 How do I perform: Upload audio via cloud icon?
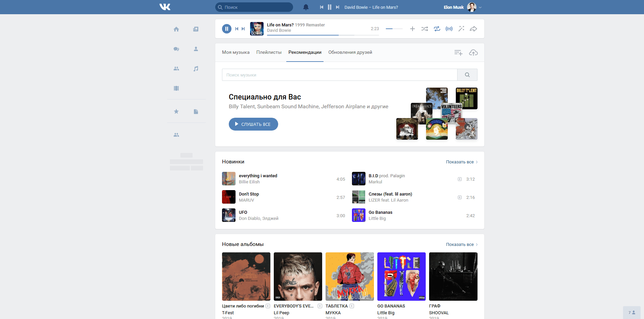point(473,52)
